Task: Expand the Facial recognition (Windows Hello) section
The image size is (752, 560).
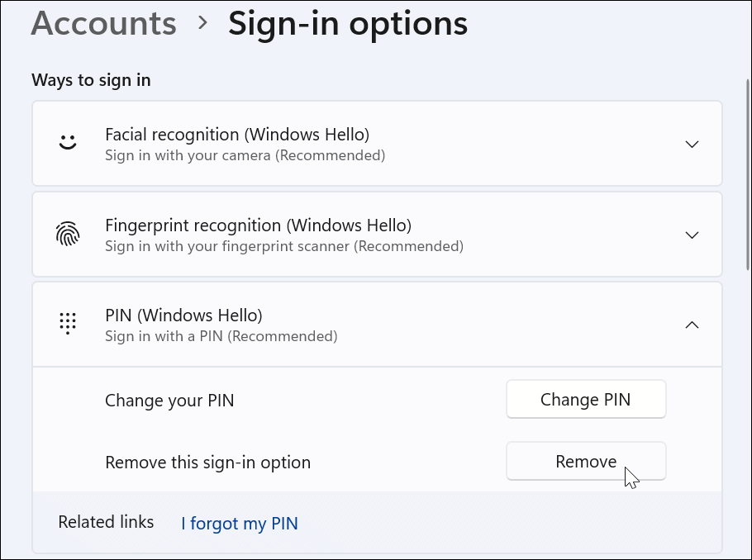Action: pyautogui.click(x=692, y=143)
